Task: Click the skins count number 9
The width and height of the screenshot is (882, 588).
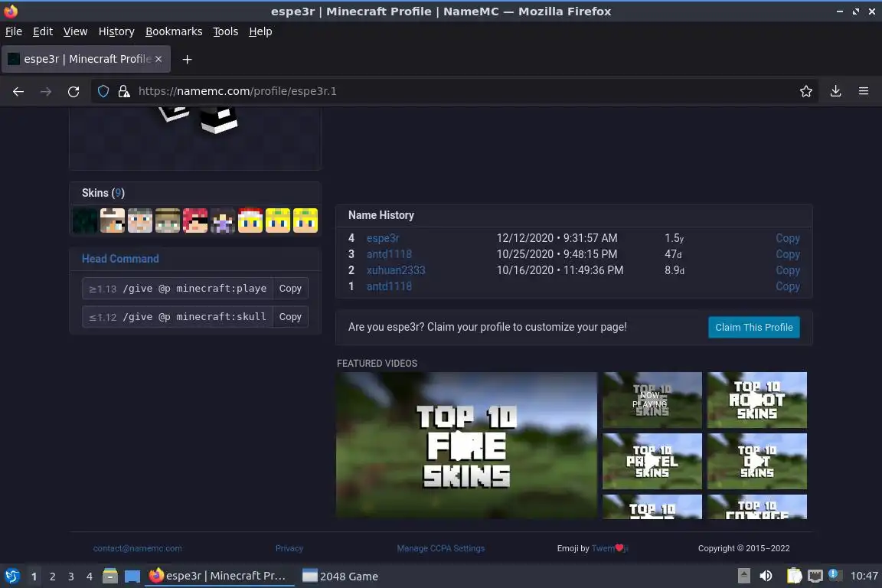Action: point(118,193)
